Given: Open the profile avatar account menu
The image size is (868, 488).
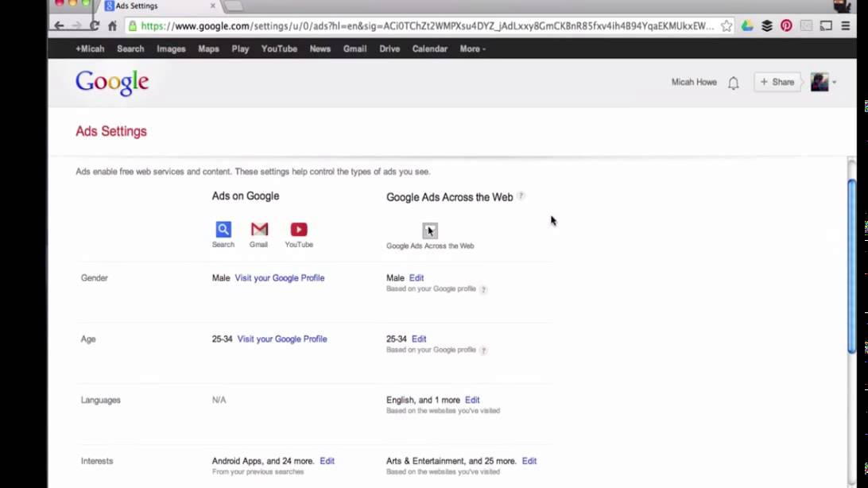Looking at the screenshot, I should 823,83.
